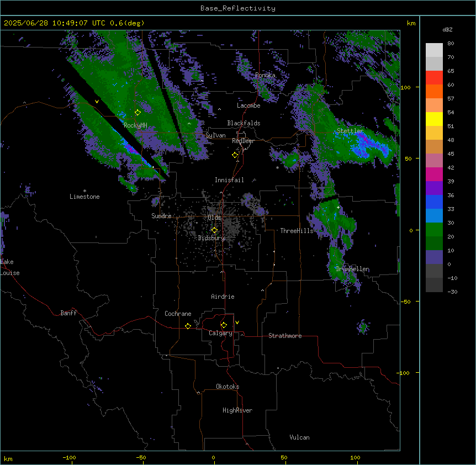Select the dark grey 0 to -10 swatch
Viewport: 476px width, 465px height.
(434, 271)
